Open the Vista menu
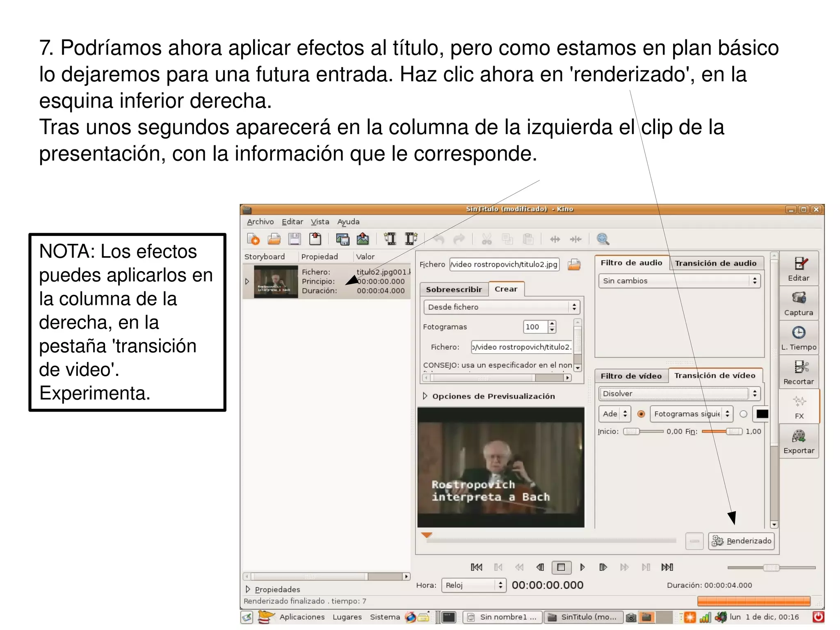This screenshot has width=840, height=630. coord(320,222)
